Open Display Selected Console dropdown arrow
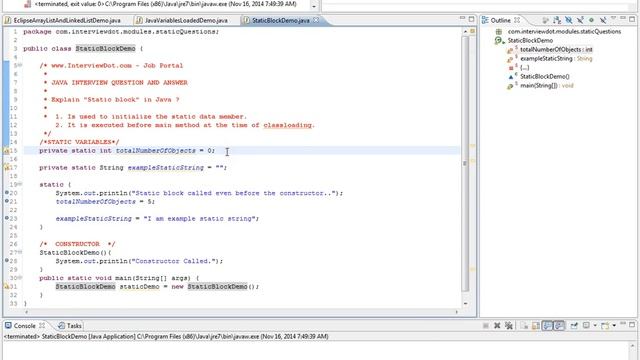Image resolution: width=640 pixels, height=360 pixels. 595,325
